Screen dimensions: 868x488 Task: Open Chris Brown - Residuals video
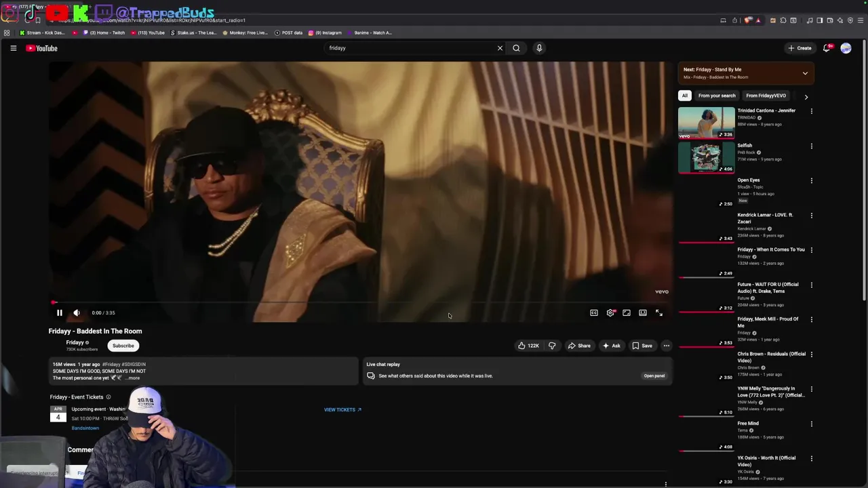(772, 357)
